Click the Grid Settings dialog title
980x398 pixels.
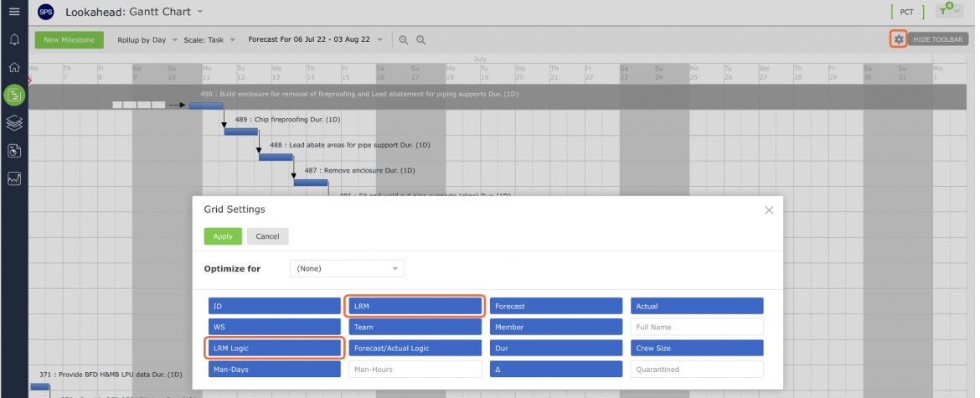tap(235, 209)
